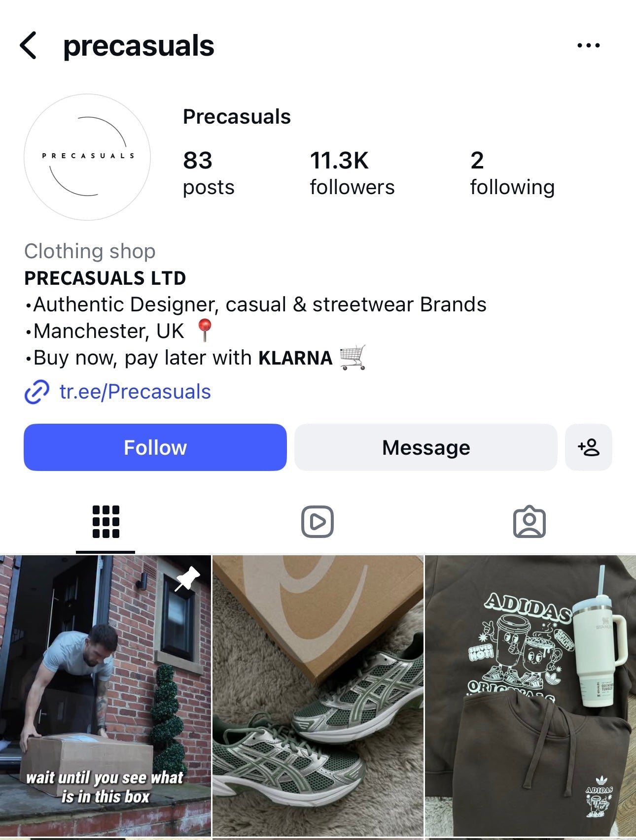The width and height of the screenshot is (636, 840).
Task: Open the three-dot options menu
Action: 588,45
